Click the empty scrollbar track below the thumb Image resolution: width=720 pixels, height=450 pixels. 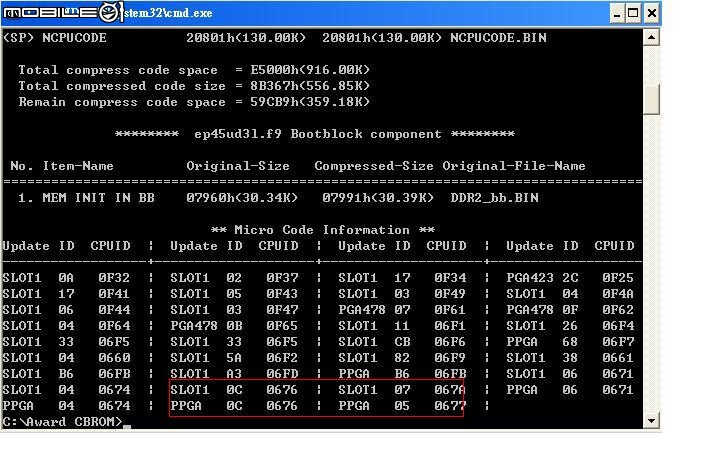point(651,262)
